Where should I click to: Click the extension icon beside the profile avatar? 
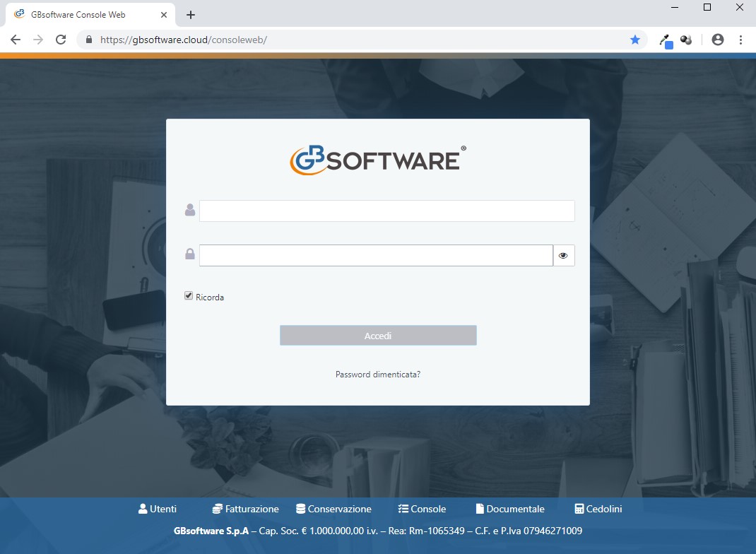[x=686, y=40]
